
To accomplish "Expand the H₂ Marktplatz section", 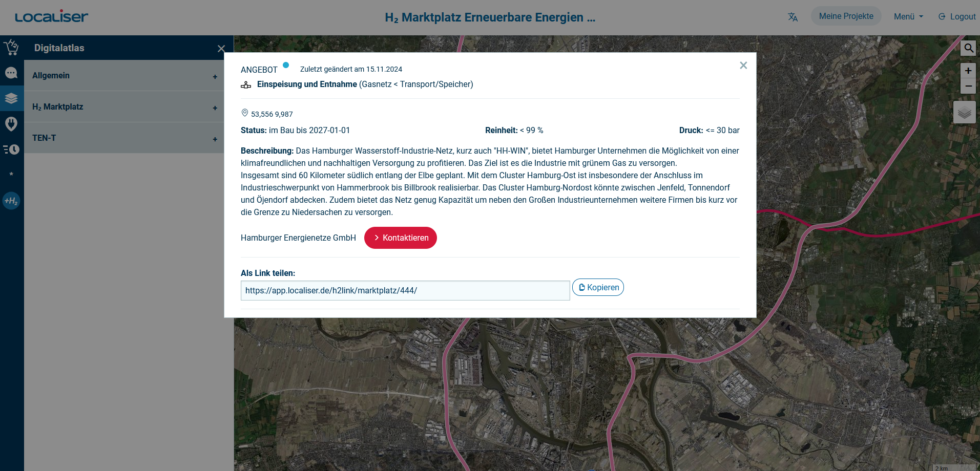I will click(x=124, y=107).
